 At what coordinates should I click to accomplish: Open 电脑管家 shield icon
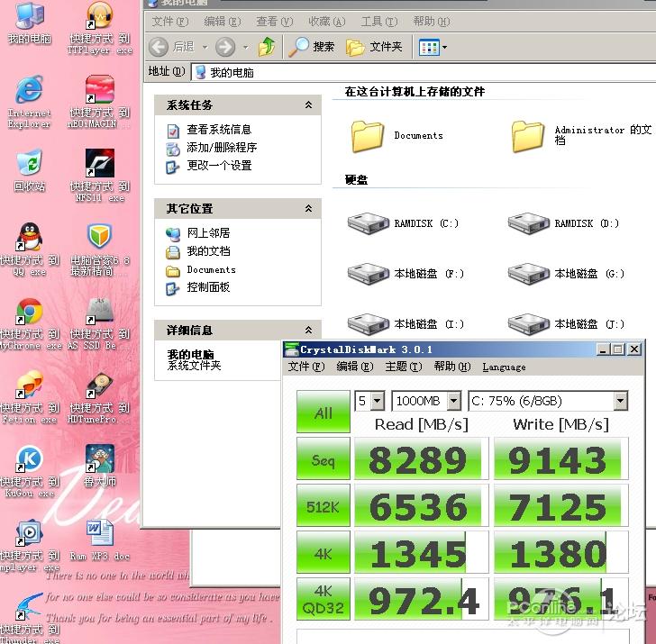pos(99,236)
